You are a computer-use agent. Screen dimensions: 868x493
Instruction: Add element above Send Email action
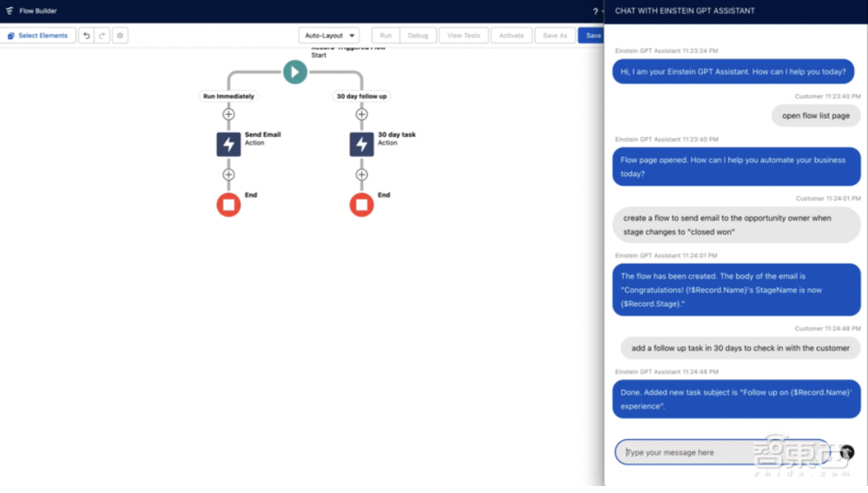tap(228, 114)
